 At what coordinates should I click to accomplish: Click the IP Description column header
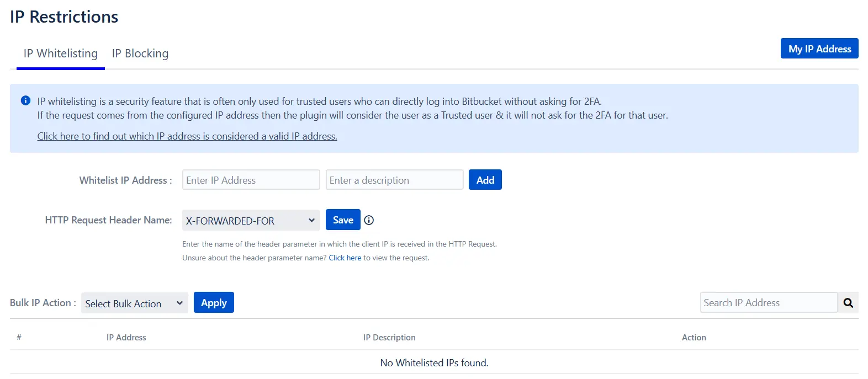click(x=389, y=337)
